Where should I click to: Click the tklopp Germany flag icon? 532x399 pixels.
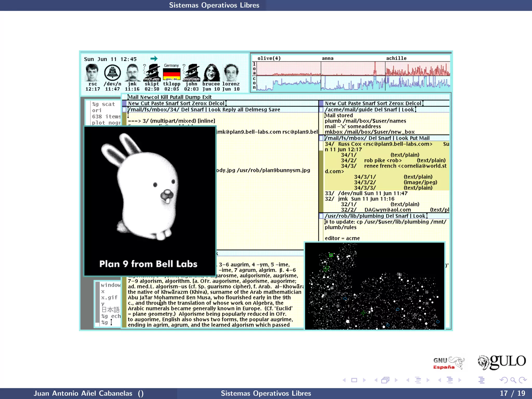pyautogui.click(x=172, y=74)
